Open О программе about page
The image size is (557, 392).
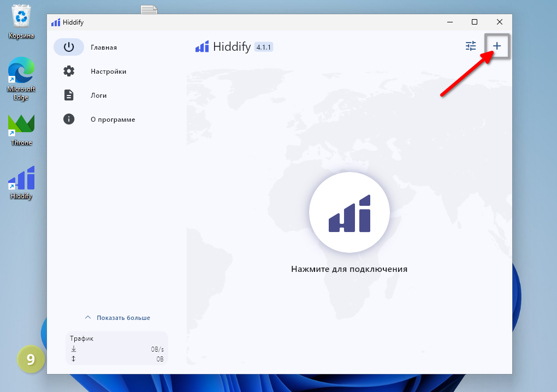[x=112, y=120]
